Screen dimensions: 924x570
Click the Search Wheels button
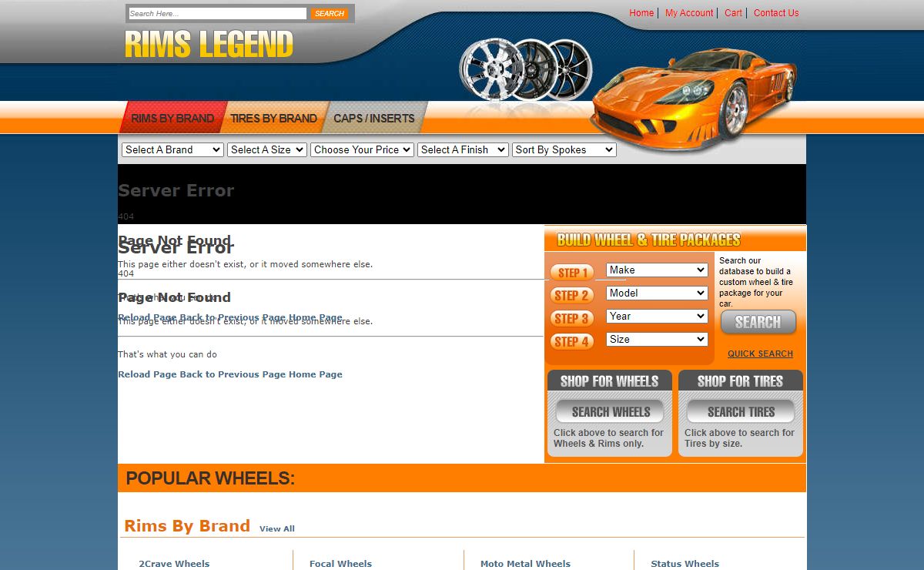tap(610, 411)
